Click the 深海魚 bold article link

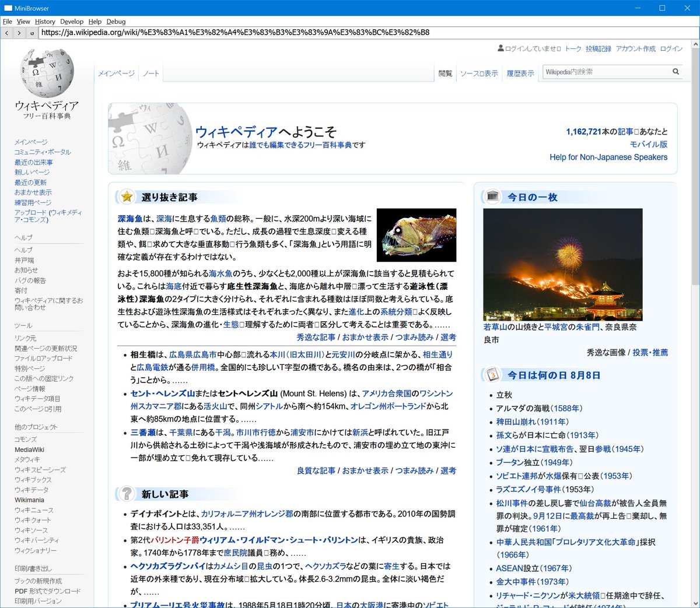130,219
